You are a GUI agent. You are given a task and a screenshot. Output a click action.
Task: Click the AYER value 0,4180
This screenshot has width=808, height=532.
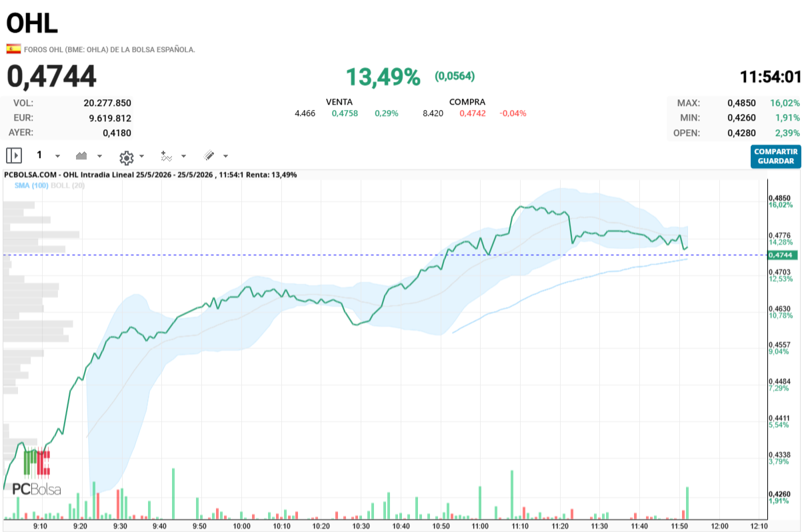tap(117, 133)
